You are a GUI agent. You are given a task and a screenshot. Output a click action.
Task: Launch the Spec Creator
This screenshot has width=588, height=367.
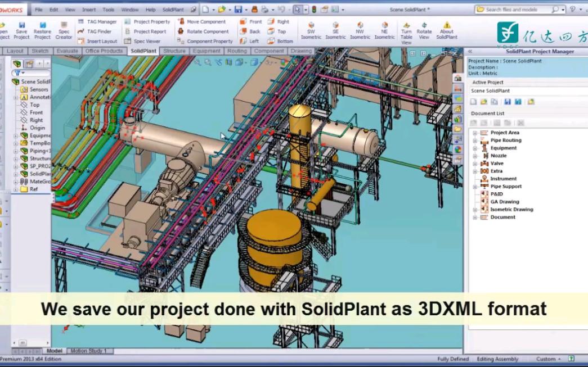(64, 31)
